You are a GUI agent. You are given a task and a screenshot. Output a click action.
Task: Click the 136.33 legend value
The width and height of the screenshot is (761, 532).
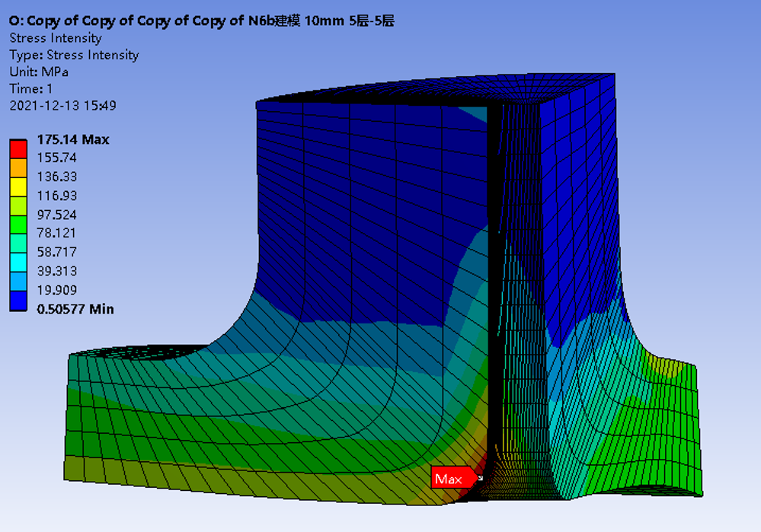(x=56, y=177)
